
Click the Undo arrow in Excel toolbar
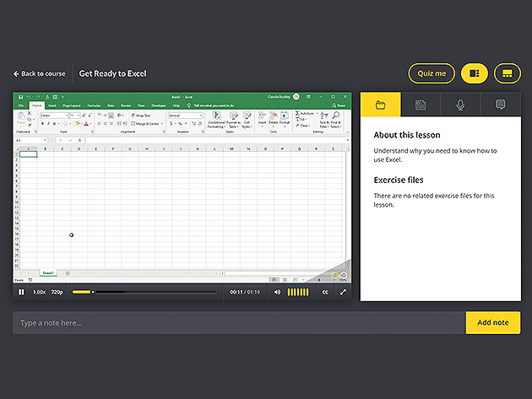click(x=30, y=97)
